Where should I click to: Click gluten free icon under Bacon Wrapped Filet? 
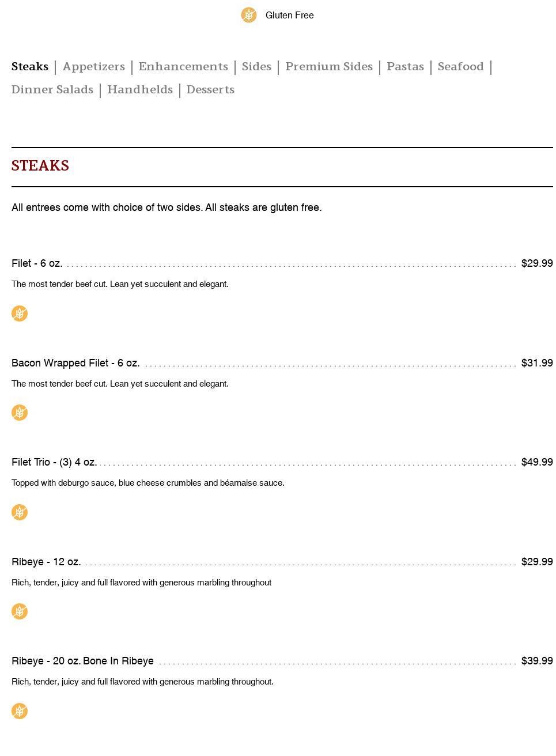click(20, 413)
